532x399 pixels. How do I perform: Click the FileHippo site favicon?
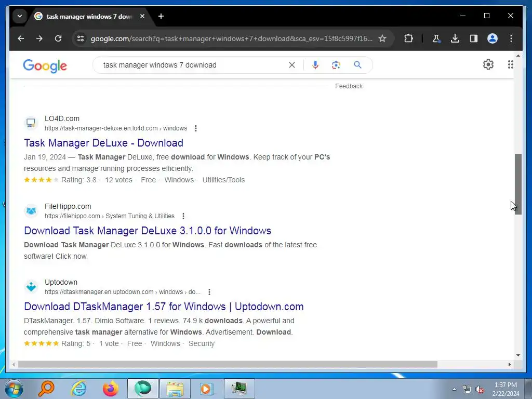point(31,211)
